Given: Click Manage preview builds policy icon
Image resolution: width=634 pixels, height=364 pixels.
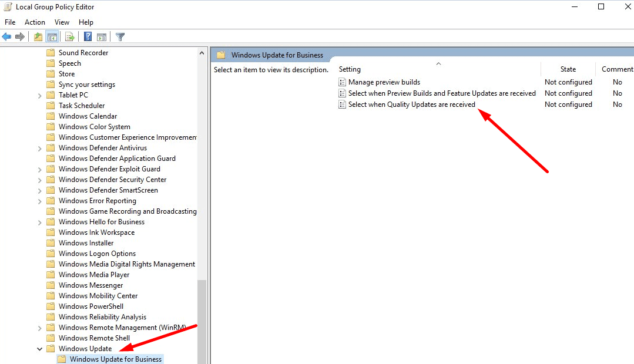Looking at the screenshot, I should (342, 82).
